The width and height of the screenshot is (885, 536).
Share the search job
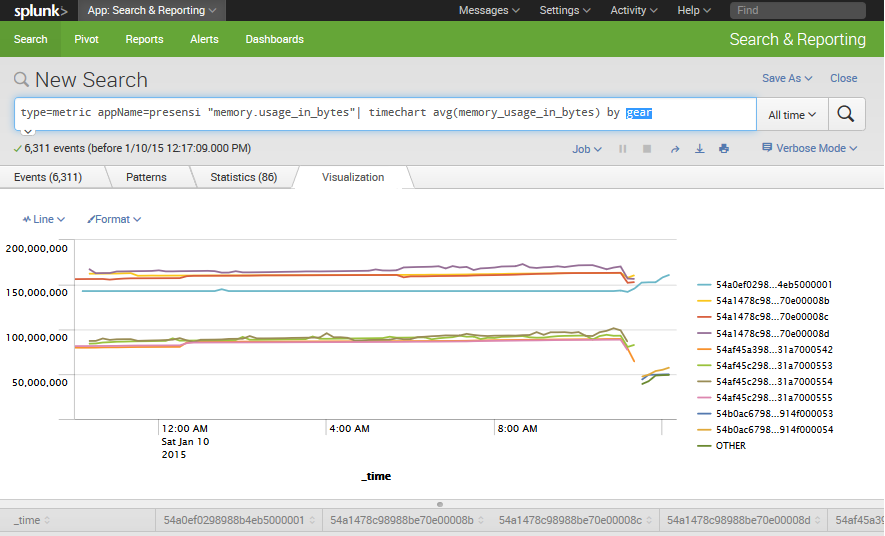675,149
